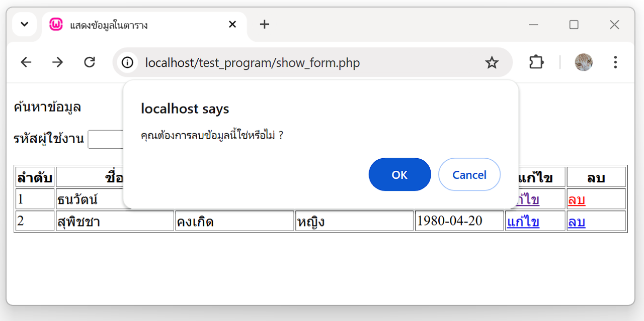Image resolution: width=644 pixels, height=321 pixels.
Task: Select the แสดงข้อมูลในตาราง tab
Action: tap(136, 25)
